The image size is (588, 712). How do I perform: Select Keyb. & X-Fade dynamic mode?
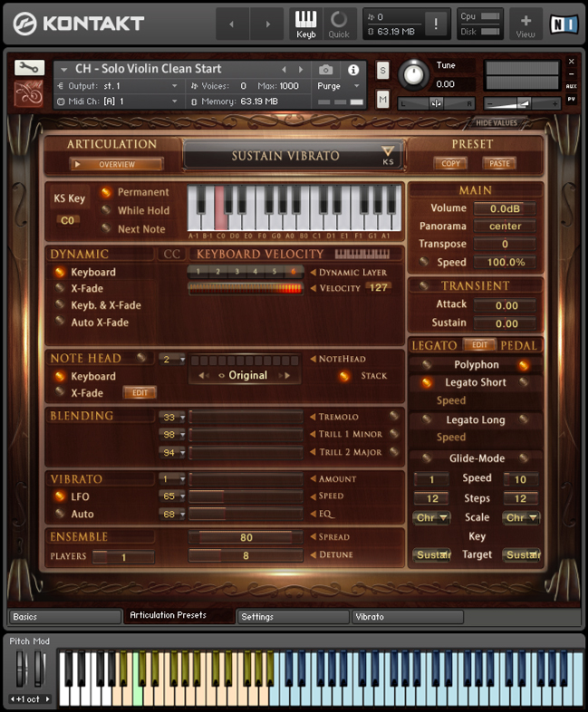(x=60, y=304)
